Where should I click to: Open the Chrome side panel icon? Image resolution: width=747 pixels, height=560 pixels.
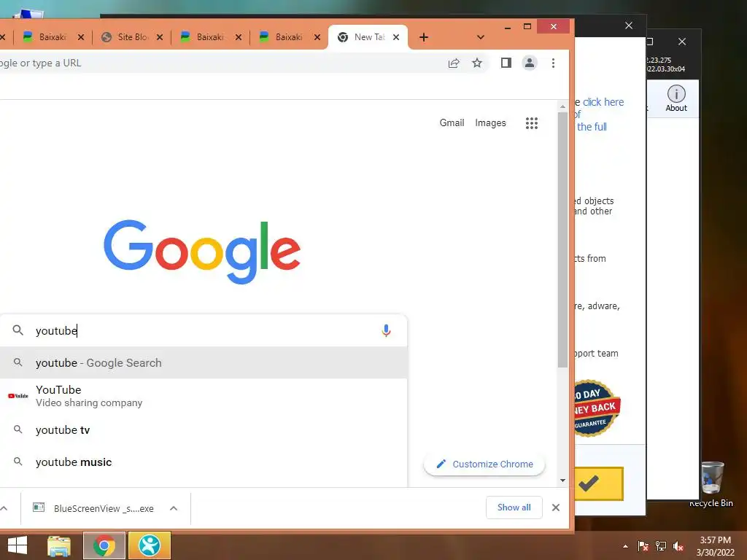tap(506, 63)
